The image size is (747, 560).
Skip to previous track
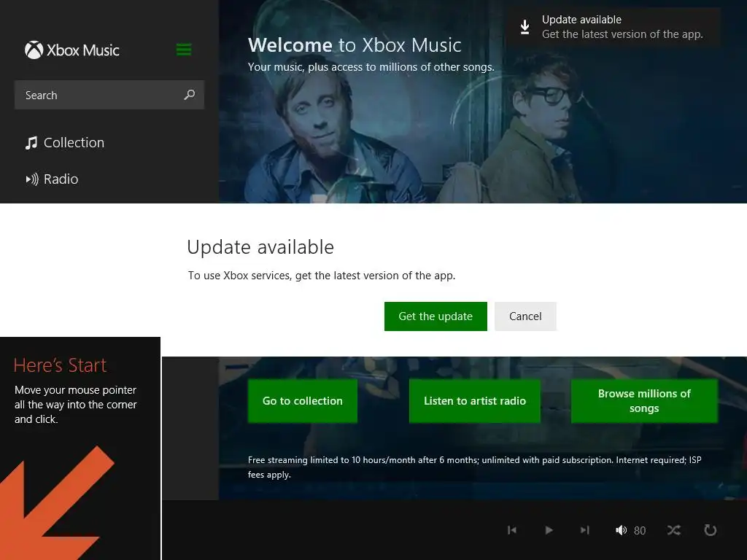click(512, 530)
